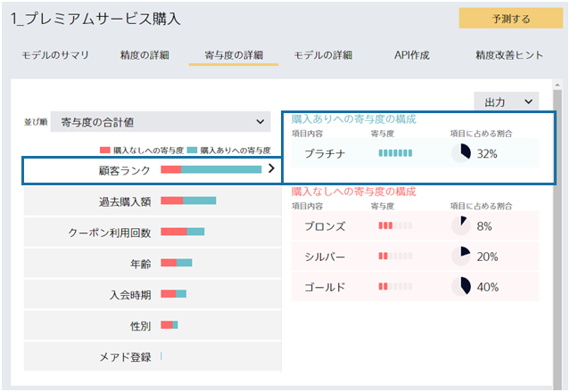This screenshot has width=570, height=392.
Task: Click the 過去購入額 contribution bar
Action: 188,200
